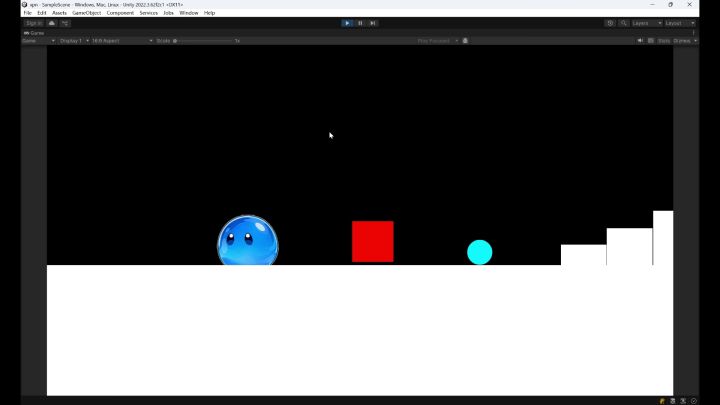Screen dimensions: 720x405
Task: Open the background tasks checkmark icon
Action: click(693, 401)
